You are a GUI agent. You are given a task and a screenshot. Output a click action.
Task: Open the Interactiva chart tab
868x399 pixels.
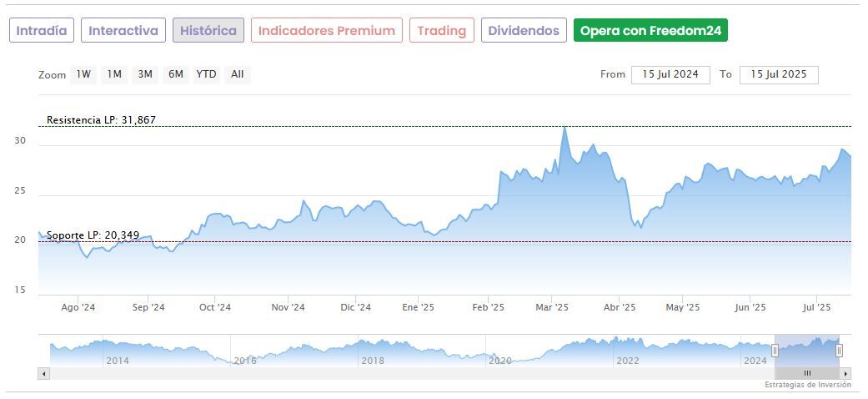coord(123,31)
